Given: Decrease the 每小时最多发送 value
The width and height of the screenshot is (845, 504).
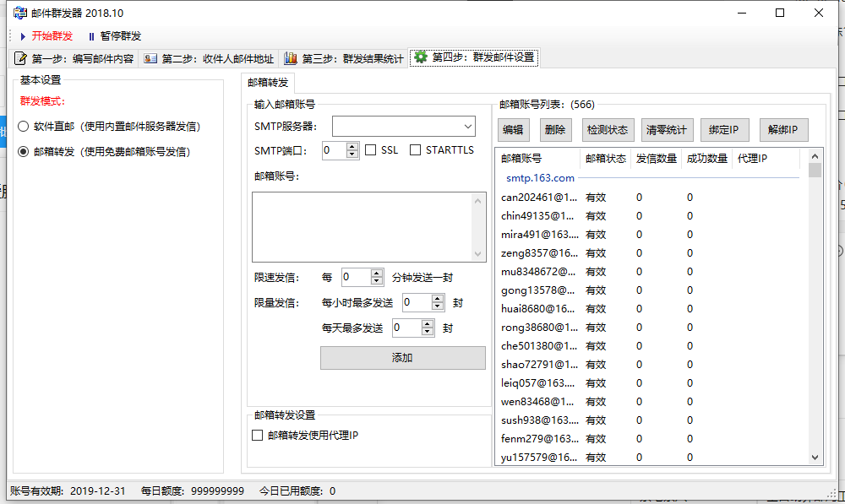Looking at the screenshot, I should coord(438,306).
